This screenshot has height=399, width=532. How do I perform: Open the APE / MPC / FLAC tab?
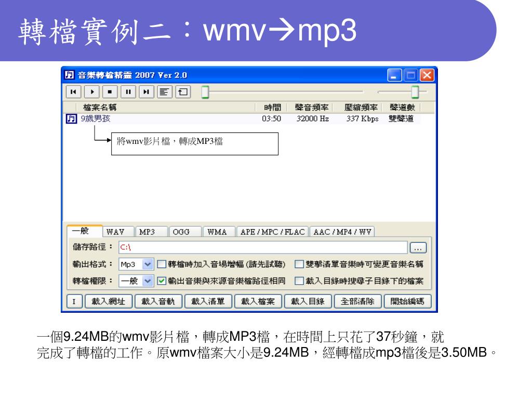coord(272,232)
